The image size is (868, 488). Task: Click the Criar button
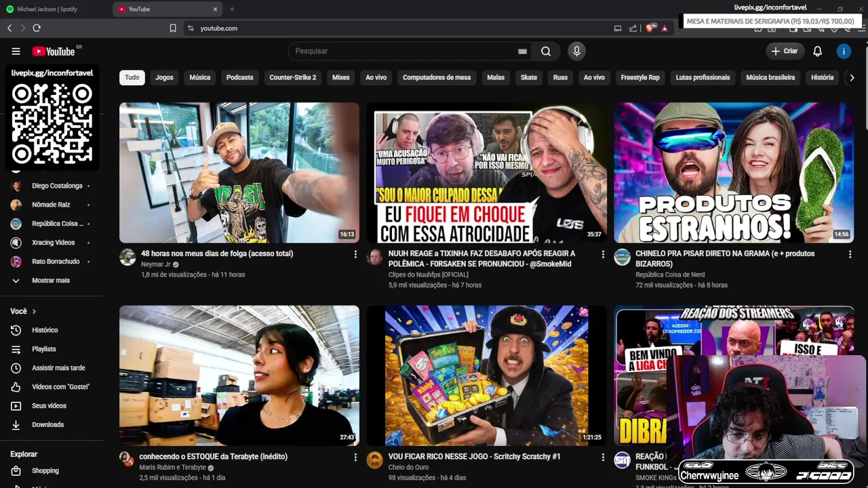click(785, 51)
